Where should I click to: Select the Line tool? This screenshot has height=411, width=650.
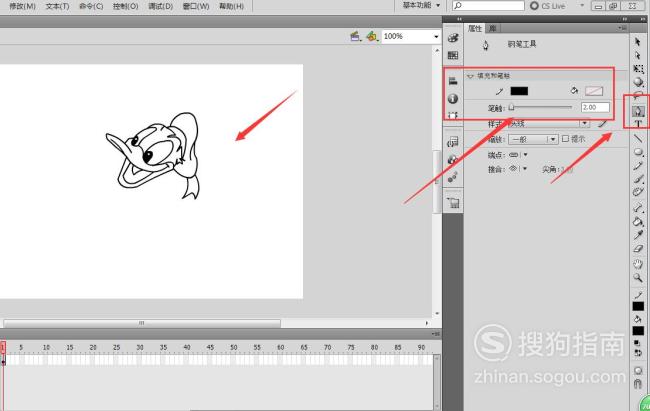(638, 139)
